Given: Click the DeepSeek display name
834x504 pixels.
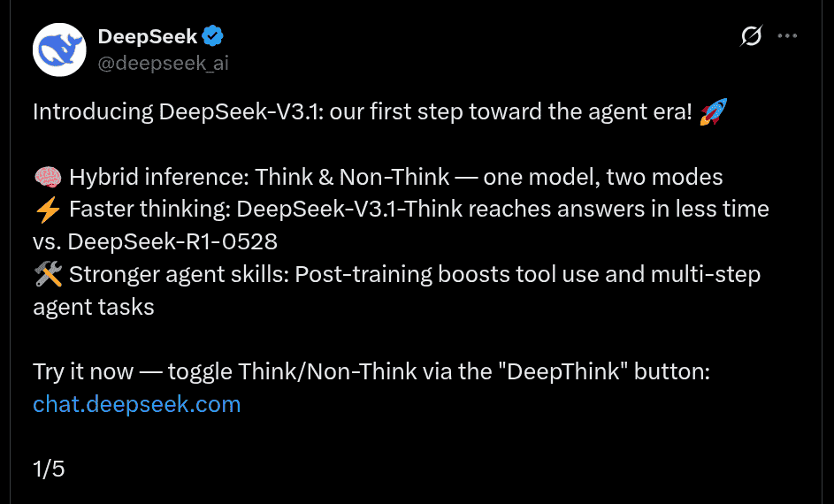Looking at the screenshot, I should [x=148, y=36].
